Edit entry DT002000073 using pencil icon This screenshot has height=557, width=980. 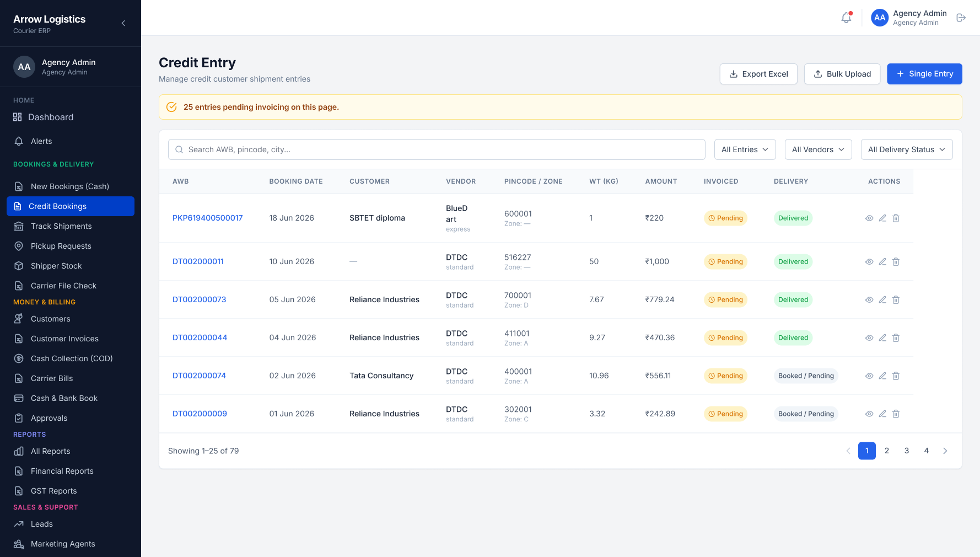pos(882,300)
